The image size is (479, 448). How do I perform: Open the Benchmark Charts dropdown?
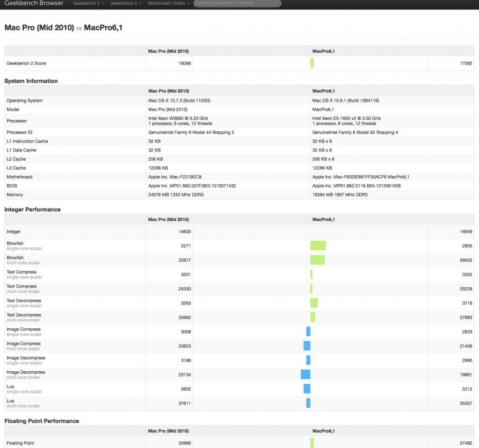[168, 3]
